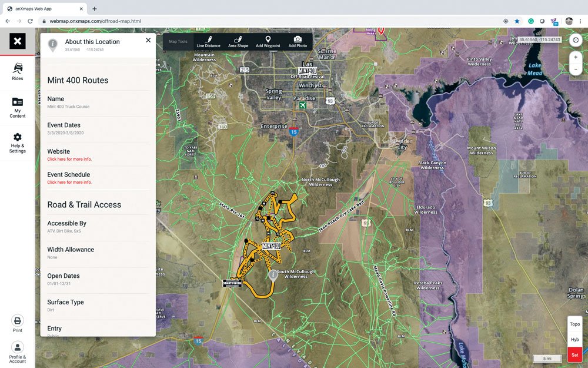Click the Jean Roach Dry Lake Bed label

tap(341, 217)
